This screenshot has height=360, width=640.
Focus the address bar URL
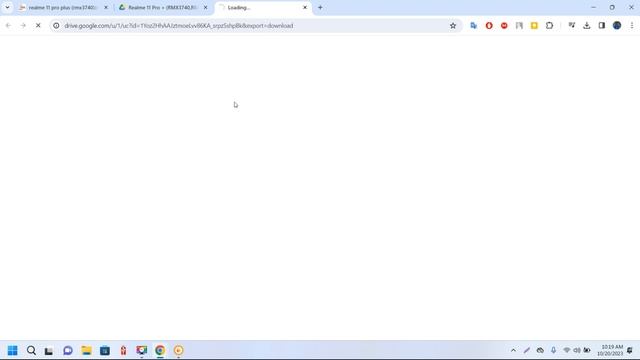[179, 26]
